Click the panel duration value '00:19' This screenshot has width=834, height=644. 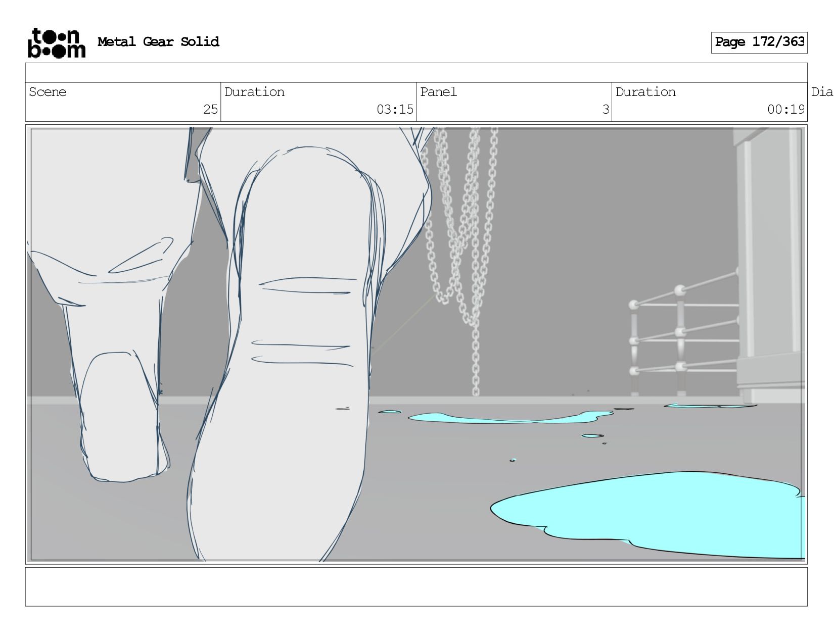pos(786,109)
